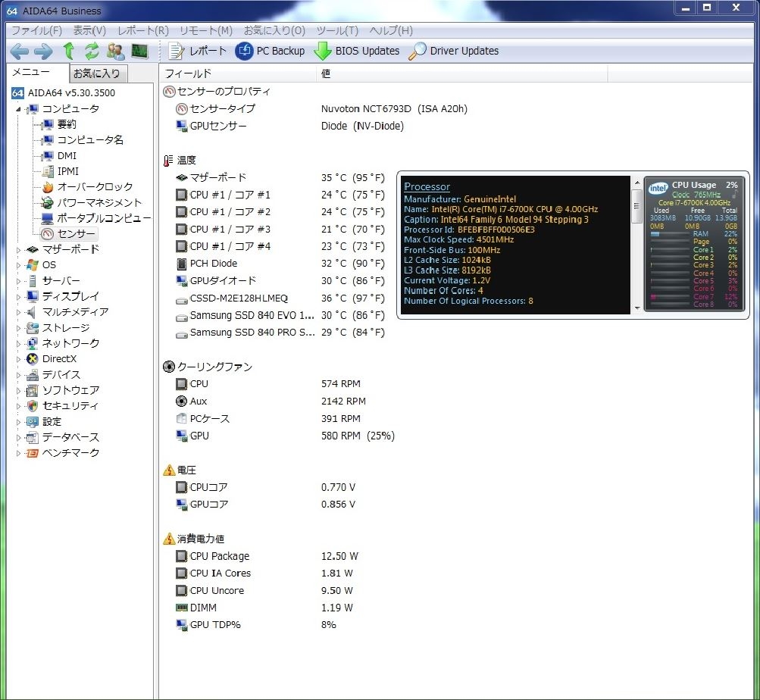Expand the マザーボード tree node
The width and height of the screenshot is (760, 700).
tap(19, 249)
